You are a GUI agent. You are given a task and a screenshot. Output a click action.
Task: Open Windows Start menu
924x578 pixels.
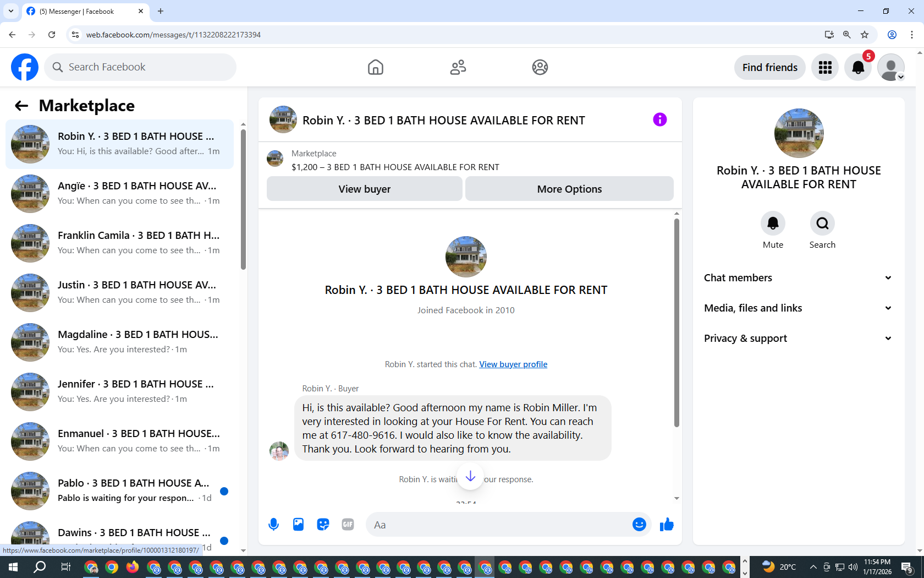tap(13, 567)
